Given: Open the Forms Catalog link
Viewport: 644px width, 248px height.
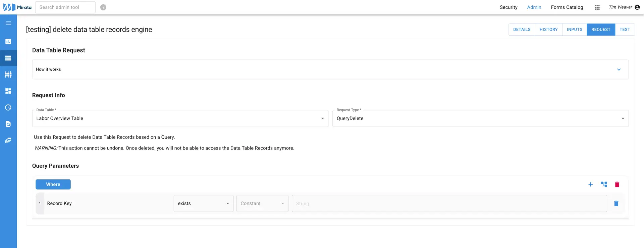Looking at the screenshot, I should [567, 7].
